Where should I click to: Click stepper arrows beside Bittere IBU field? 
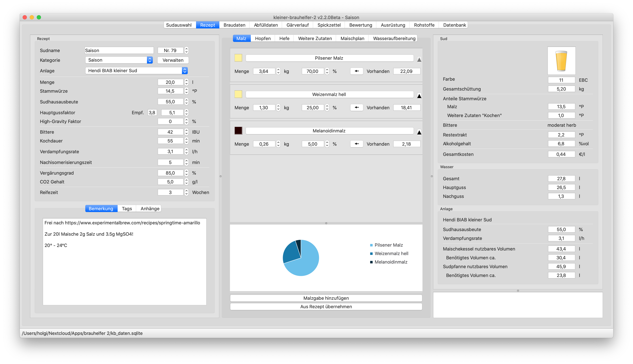(x=186, y=132)
